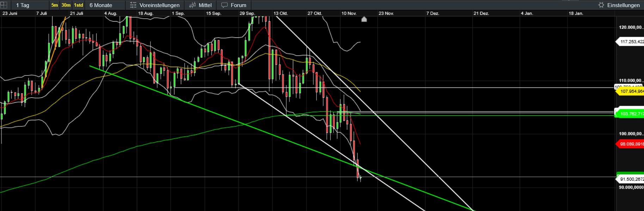Click the 29 Sep. date label
644x211 pixels.
pos(247,13)
